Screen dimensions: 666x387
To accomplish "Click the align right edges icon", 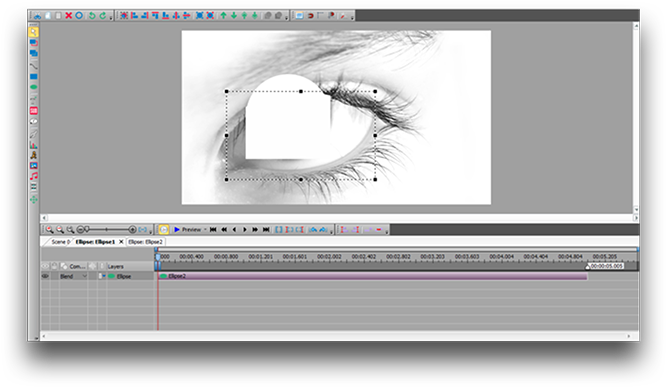I will point(144,16).
